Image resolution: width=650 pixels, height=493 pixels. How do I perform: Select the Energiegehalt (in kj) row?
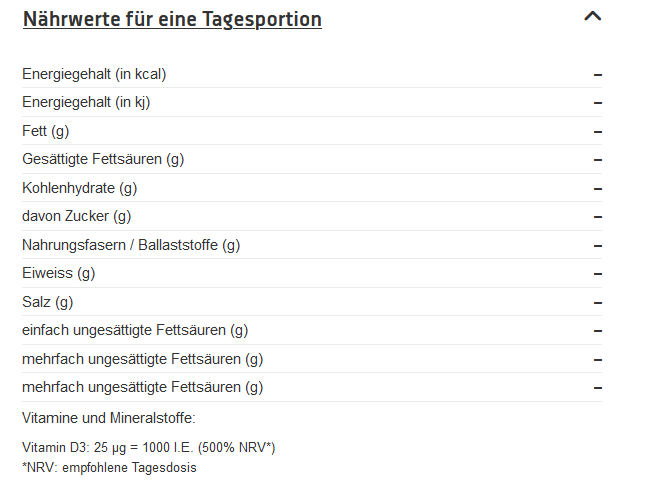[312, 102]
